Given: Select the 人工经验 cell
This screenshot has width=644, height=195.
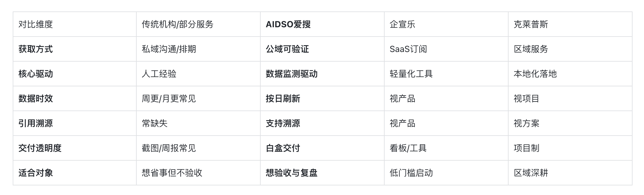Looking at the screenshot, I should click(x=198, y=74).
